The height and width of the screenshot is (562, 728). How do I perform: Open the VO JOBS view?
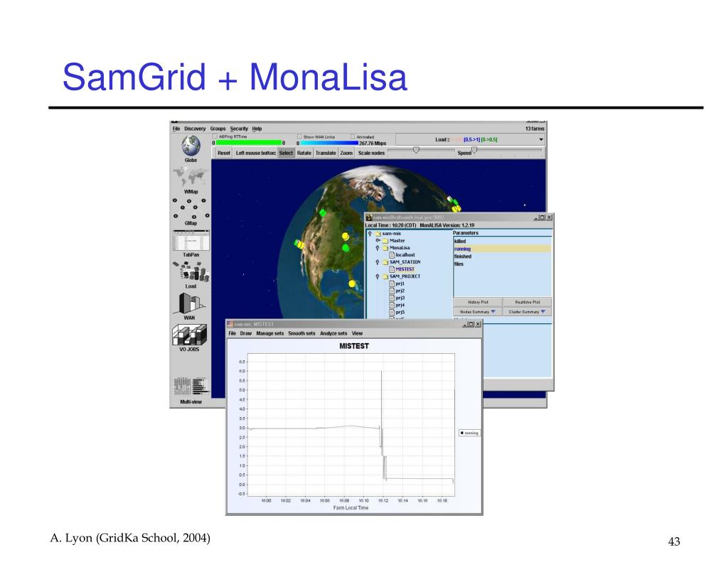click(189, 334)
